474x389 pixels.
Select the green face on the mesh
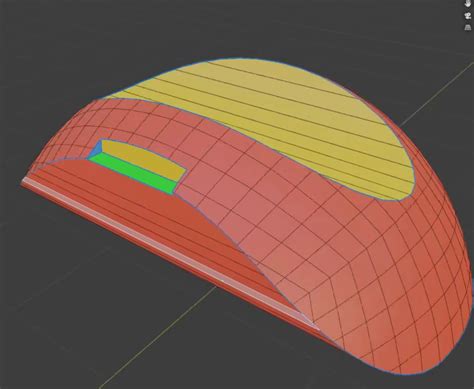pos(133,173)
